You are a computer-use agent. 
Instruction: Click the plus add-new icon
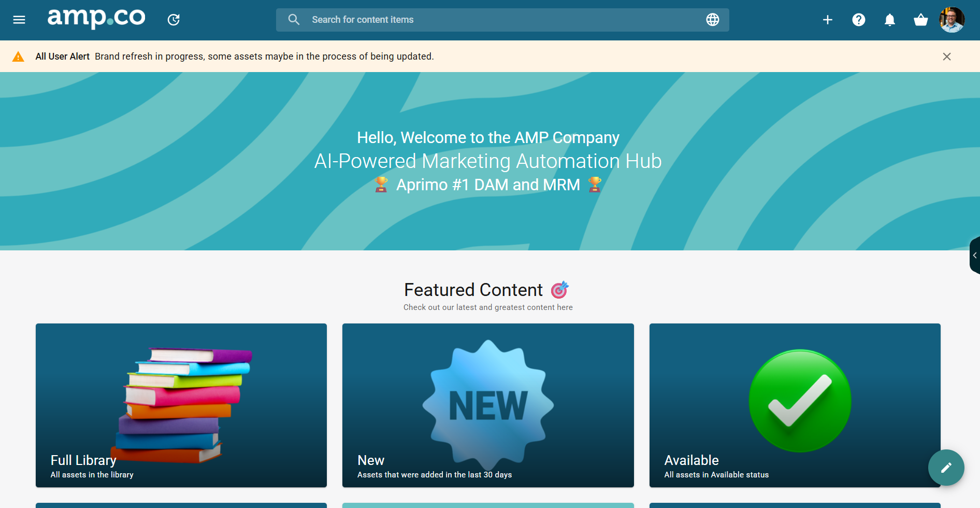pyautogui.click(x=828, y=20)
